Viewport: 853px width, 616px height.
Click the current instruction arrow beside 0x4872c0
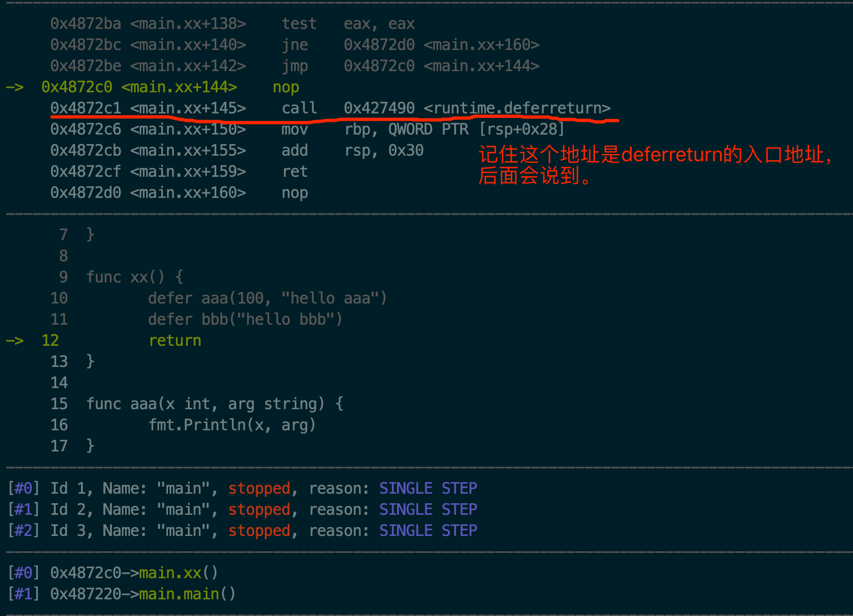click(x=14, y=87)
